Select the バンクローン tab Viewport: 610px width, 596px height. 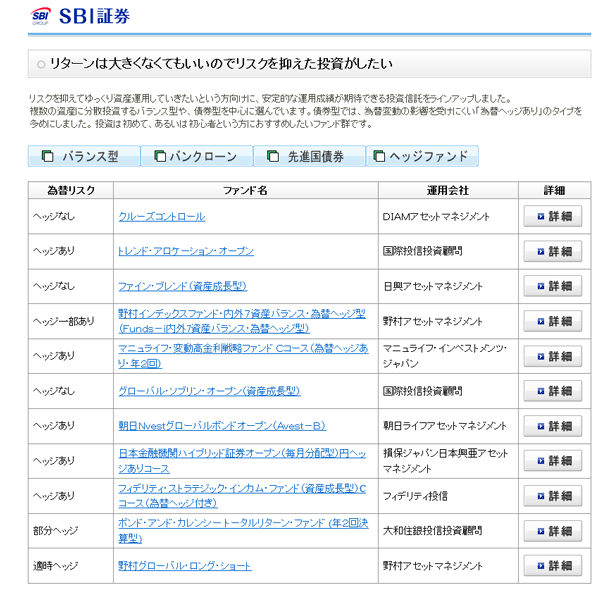pos(197,156)
